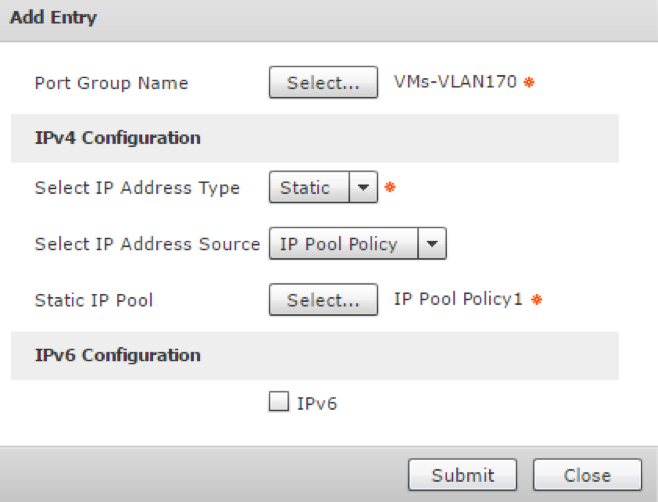The image size is (658, 502).
Task: Submit the Add Entry form
Action: [462, 475]
